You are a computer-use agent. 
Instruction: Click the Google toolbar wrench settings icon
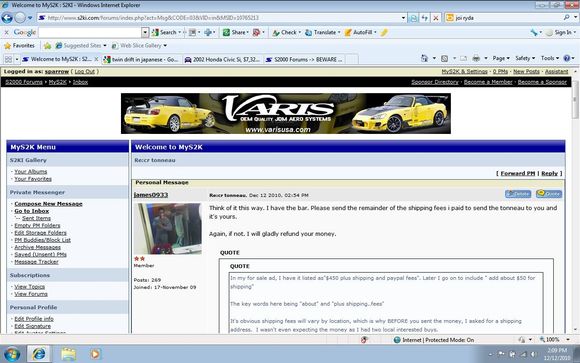534,33
